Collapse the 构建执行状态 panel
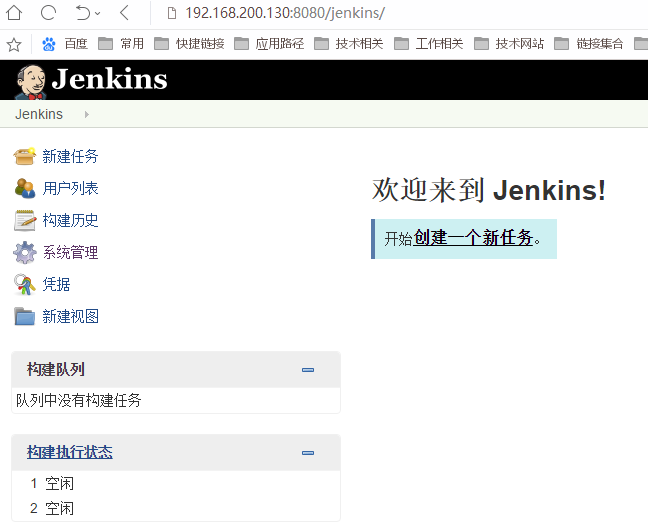Viewport: 648px width, 528px height. (308, 453)
